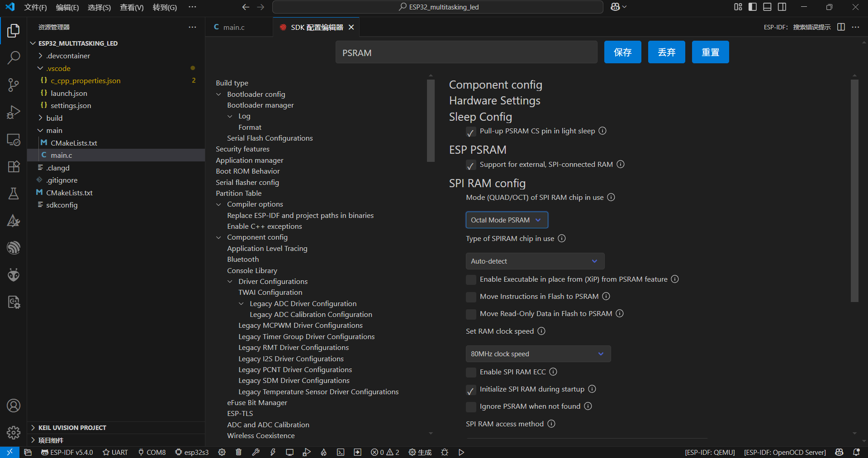Click the 生成 build status bar item
868x458 pixels.
(x=420, y=452)
